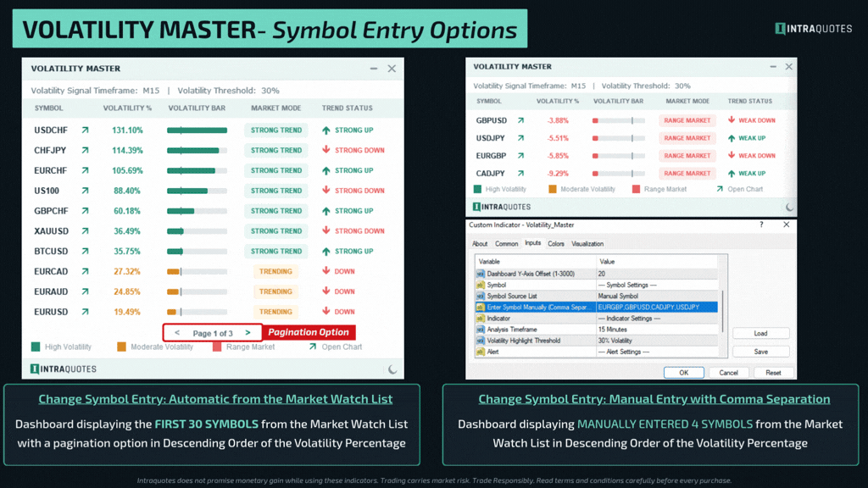The image size is (868, 488).
Task: Click Change Symbol Entry Manual heading link
Action: click(x=654, y=399)
